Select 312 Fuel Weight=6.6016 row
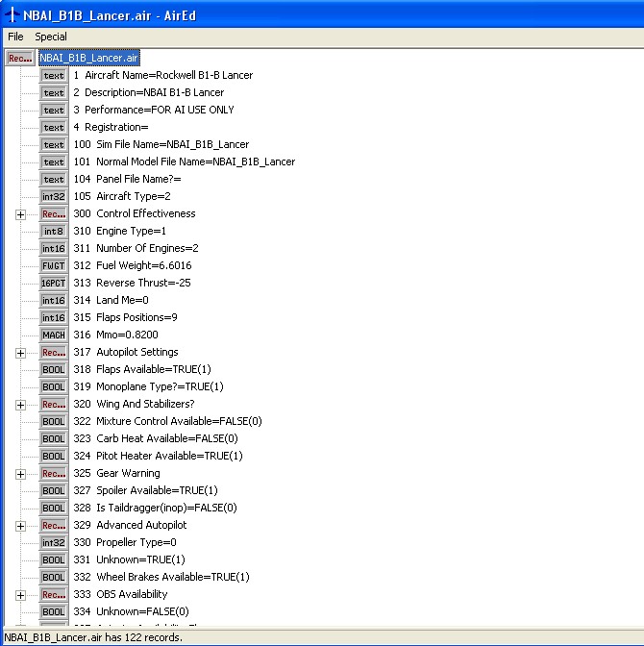The height and width of the screenshot is (646, 644). tap(133, 265)
